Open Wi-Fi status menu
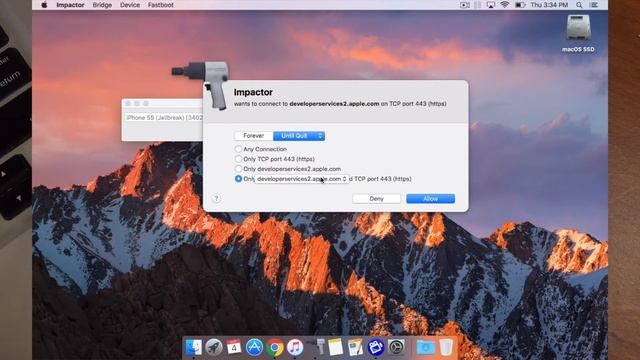This screenshot has height=360, width=640. point(505,5)
